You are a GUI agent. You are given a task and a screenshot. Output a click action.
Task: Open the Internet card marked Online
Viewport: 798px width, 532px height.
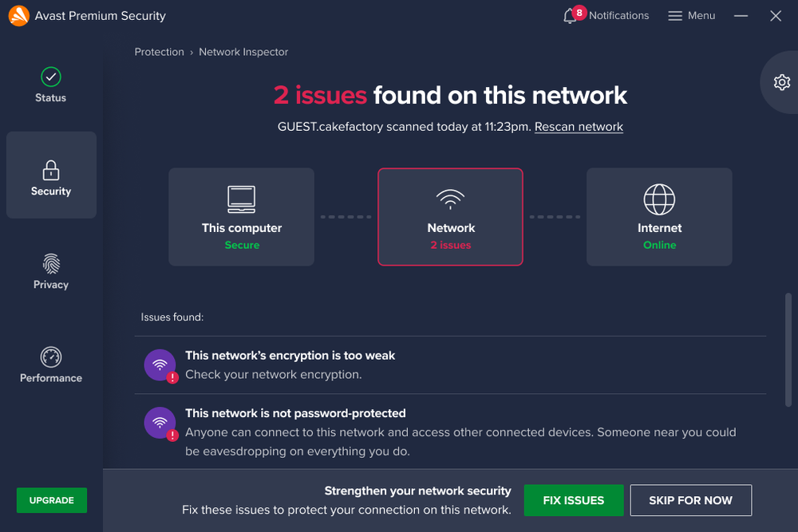659,216
